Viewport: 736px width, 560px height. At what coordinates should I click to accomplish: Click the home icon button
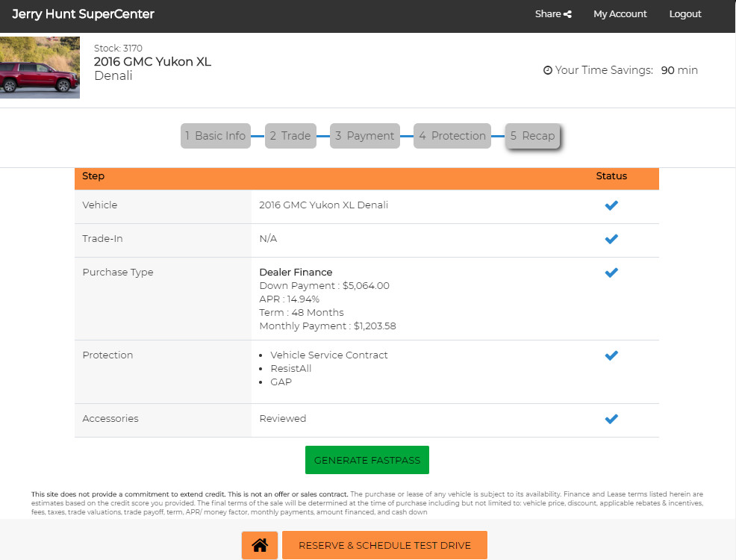point(260,545)
